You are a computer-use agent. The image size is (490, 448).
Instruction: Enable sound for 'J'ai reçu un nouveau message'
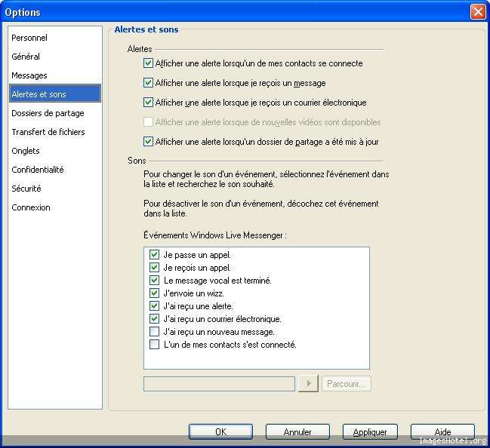pyautogui.click(x=155, y=332)
